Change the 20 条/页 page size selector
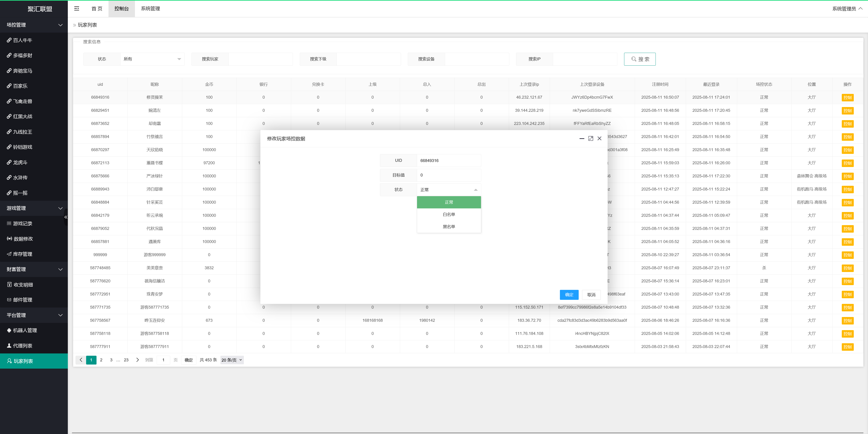868x434 pixels. 232,360
